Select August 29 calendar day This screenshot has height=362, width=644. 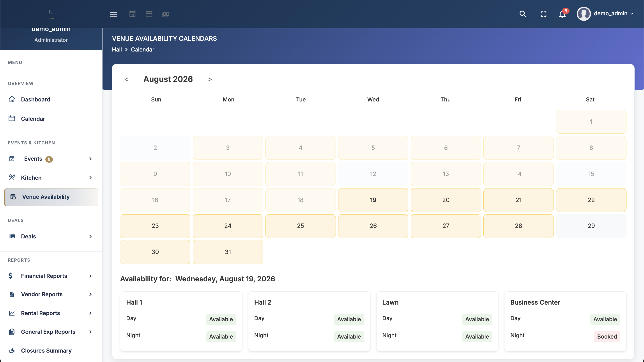(591, 226)
